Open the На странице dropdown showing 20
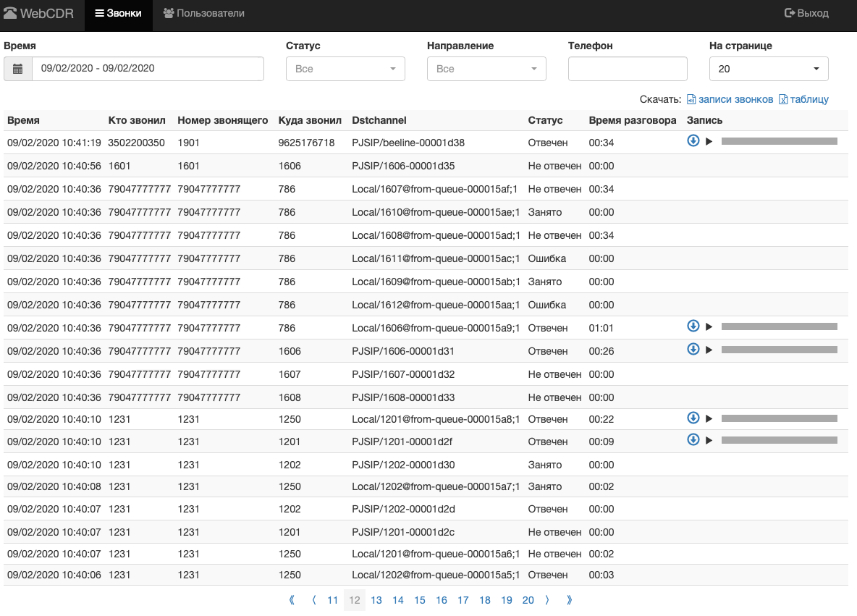 click(769, 69)
